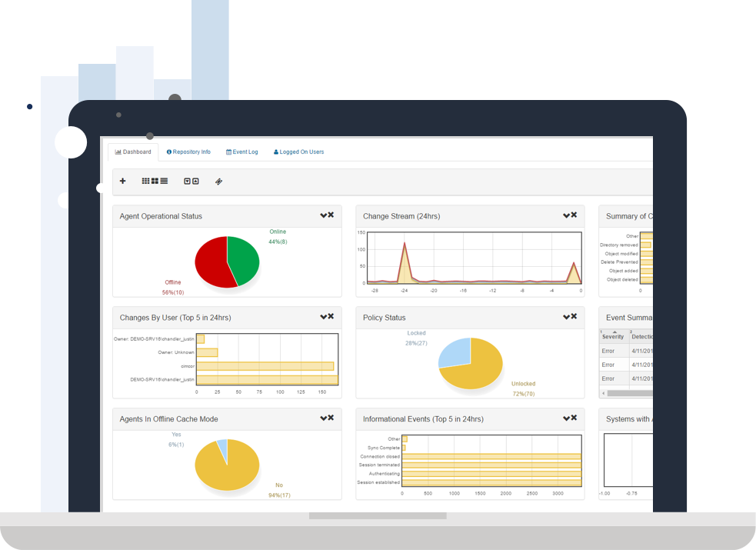Close the Agent Operational Status widget
Viewport: 756px width, 550px height.
click(331, 215)
